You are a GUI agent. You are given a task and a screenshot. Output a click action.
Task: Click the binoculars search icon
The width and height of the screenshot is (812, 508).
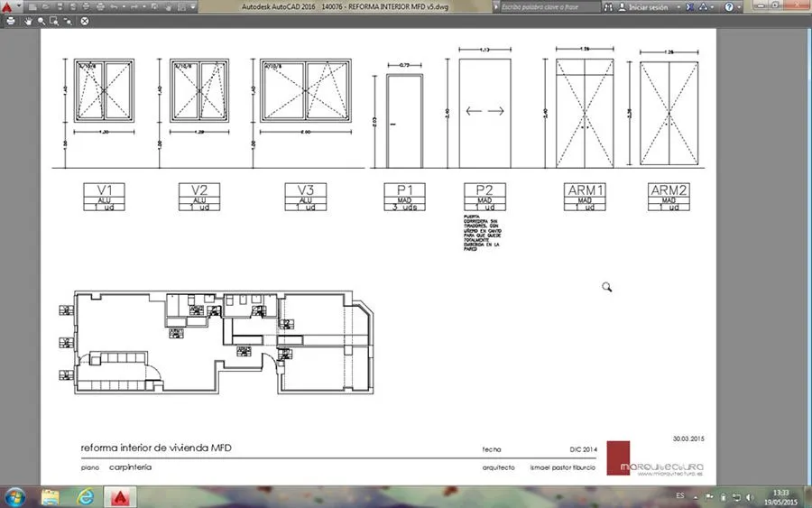tap(608, 7)
